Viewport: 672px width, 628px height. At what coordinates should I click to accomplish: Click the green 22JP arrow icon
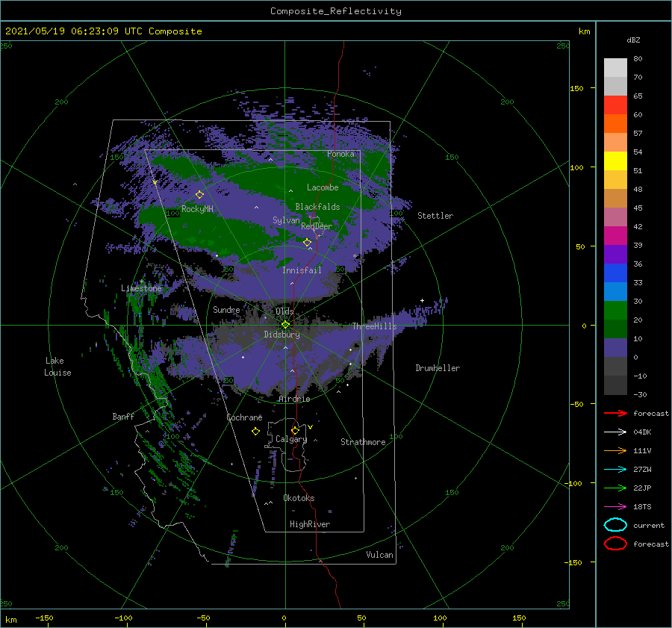pos(615,488)
